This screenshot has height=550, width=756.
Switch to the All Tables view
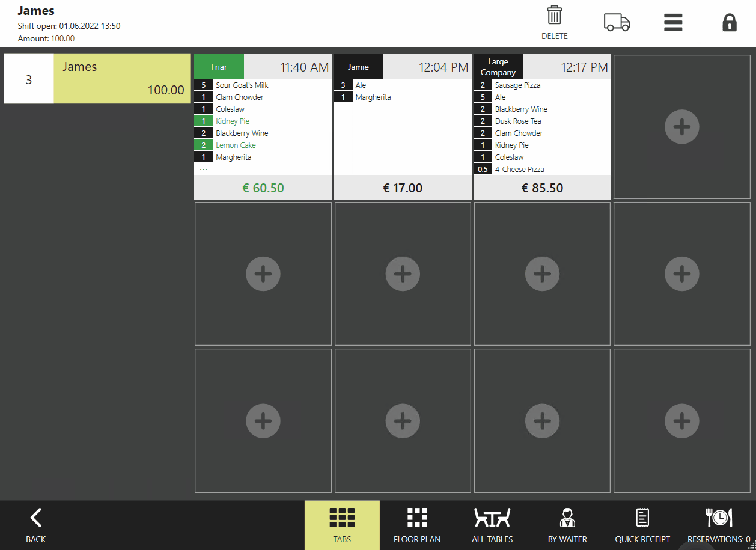point(492,525)
